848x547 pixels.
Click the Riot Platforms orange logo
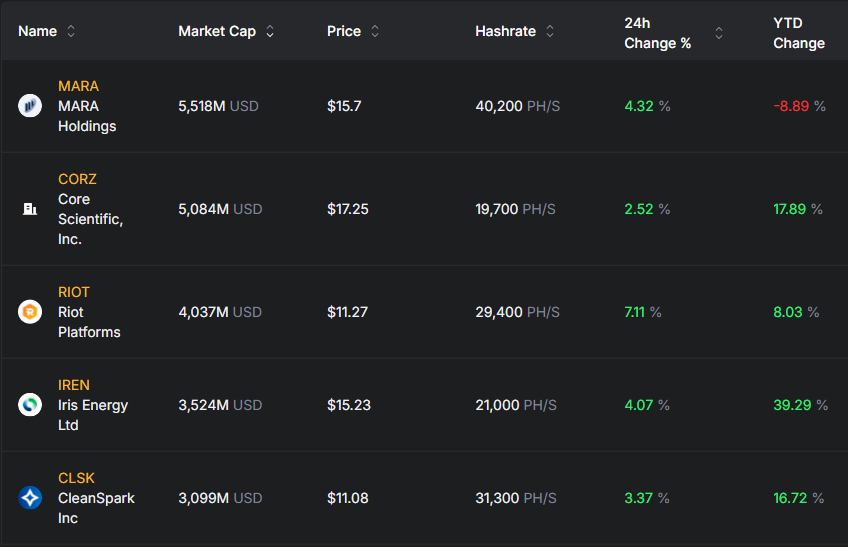click(x=30, y=312)
